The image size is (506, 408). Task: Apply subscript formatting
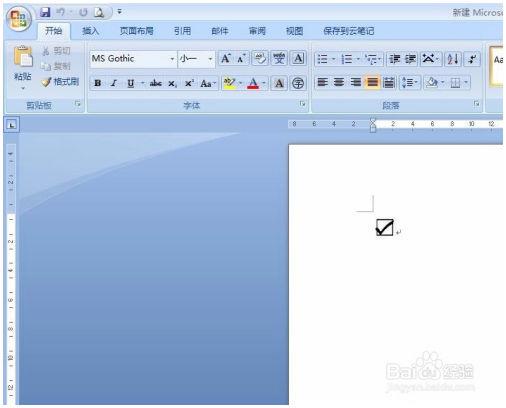(x=172, y=83)
